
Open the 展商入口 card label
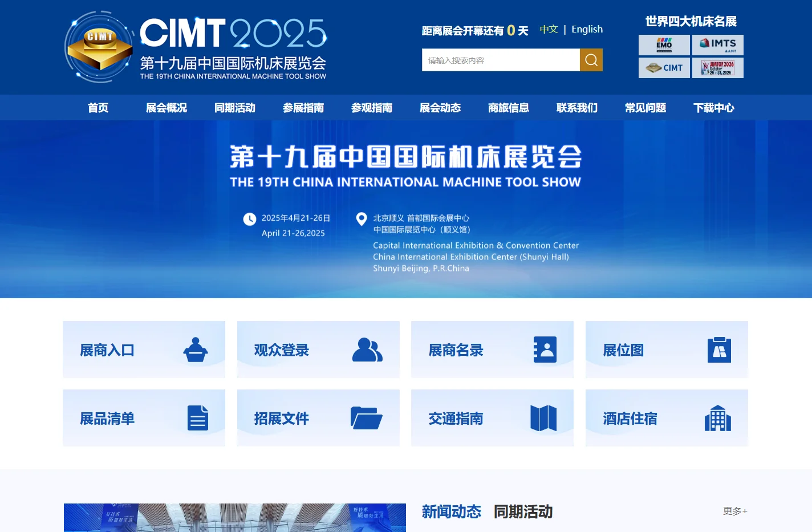(x=107, y=350)
